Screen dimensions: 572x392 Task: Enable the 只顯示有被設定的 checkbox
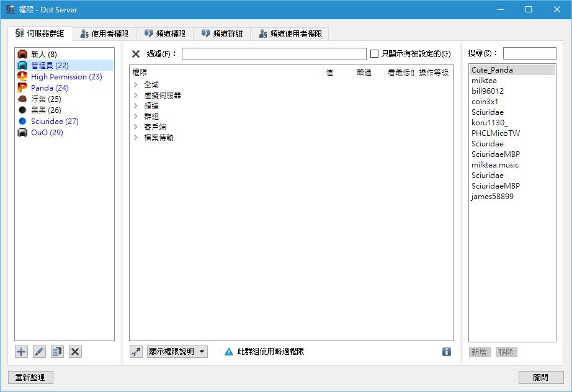(374, 54)
